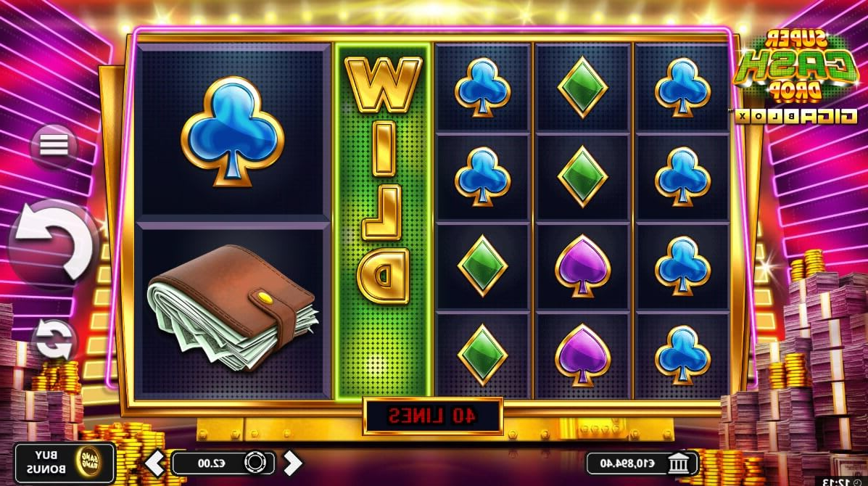Select the brown wallet with cash symbol
Image resolution: width=868 pixels, height=486 pixels.
pos(233,306)
